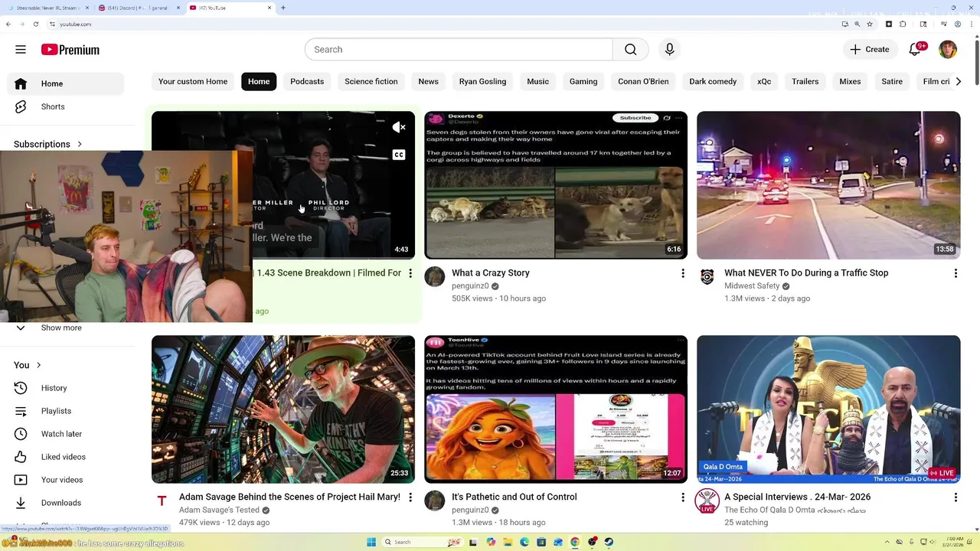Open options for A Special Interviews video
The height and width of the screenshot is (551, 980).
tap(955, 497)
